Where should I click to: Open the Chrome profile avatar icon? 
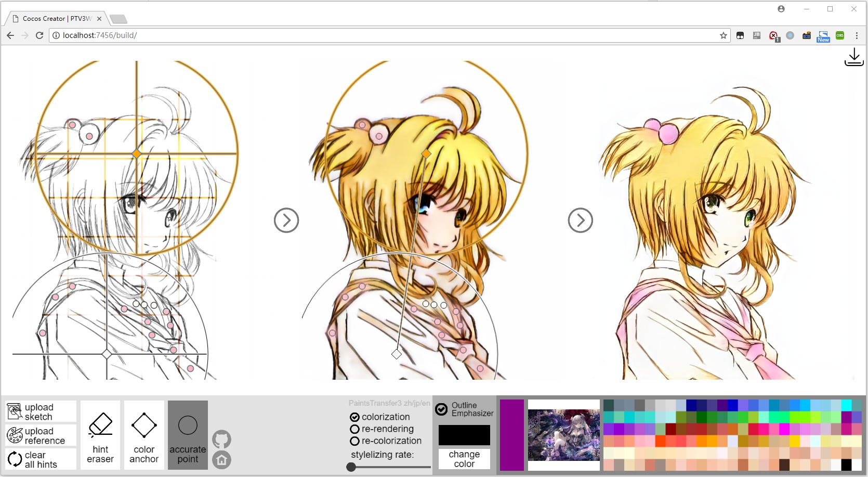click(x=781, y=9)
